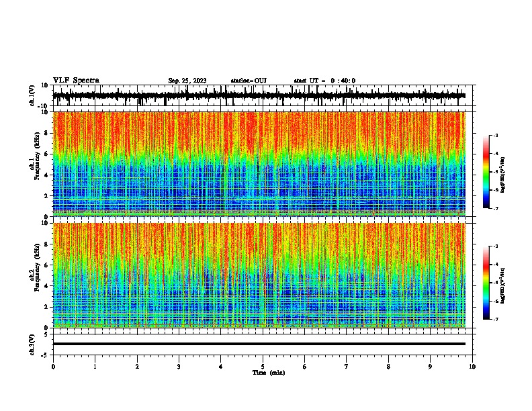The image size is (532, 411).
Task: Select the "start UT = 0 : 40: 0" label
Action: pos(324,81)
